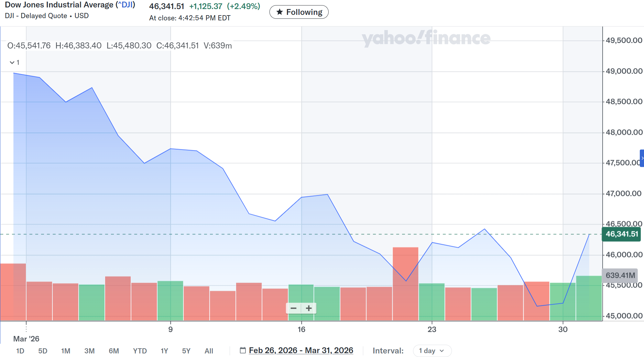The image size is (644, 357).
Task: Select the 5Y range option
Action: pos(186,351)
